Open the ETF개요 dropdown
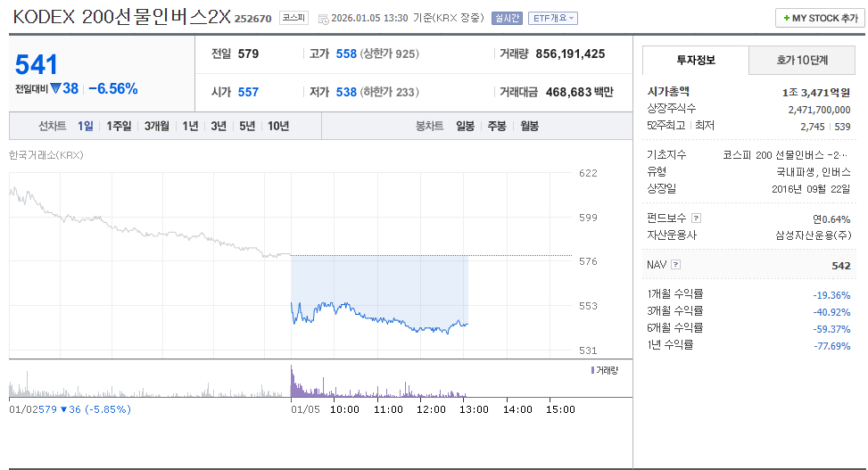The image size is (868, 470). click(553, 18)
